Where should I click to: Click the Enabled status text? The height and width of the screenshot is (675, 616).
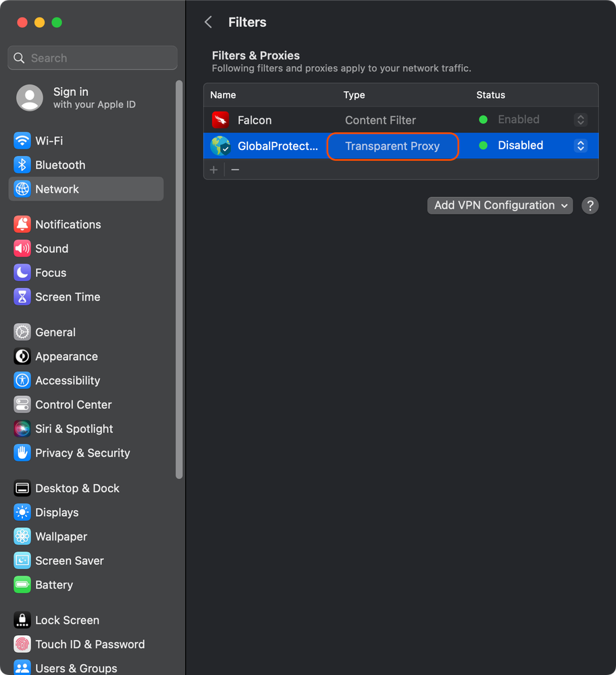click(x=518, y=119)
